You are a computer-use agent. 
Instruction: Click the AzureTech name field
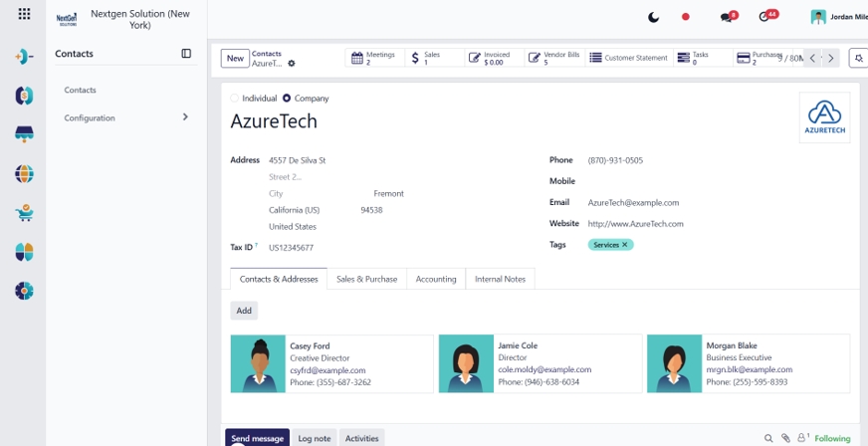pos(274,121)
